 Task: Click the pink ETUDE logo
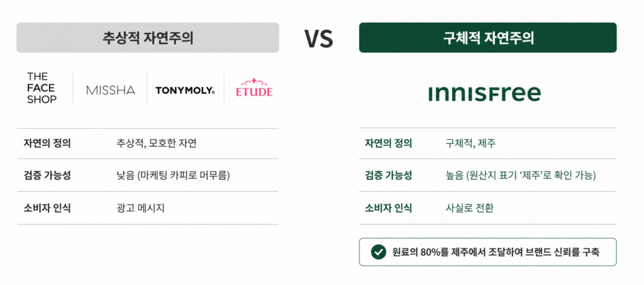(254, 87)
